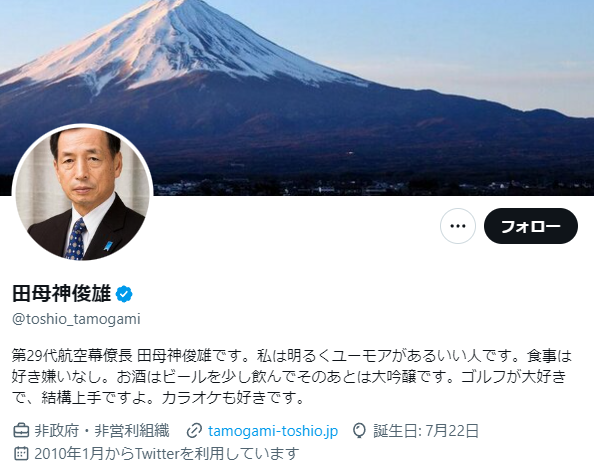Open the tamogami-toshio.jp website link
The height and width of the screenshot is (469, 594).
pyautogui.click(x=273, y=431)
